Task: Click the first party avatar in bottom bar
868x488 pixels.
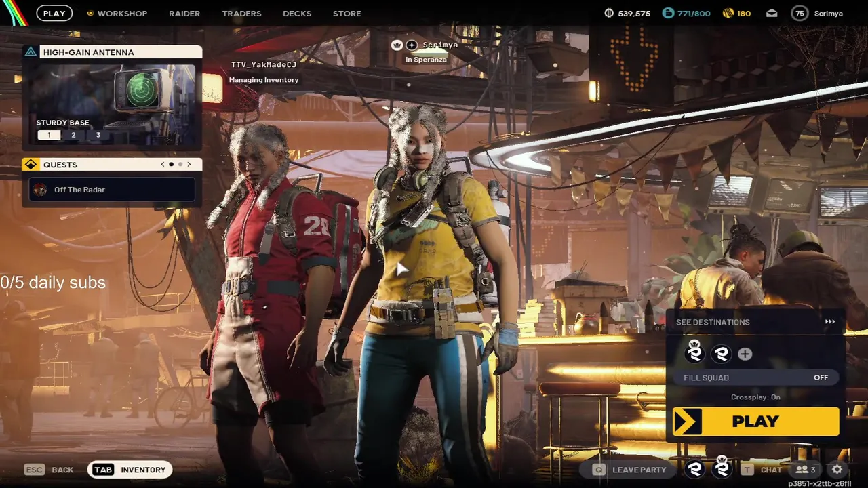Action: tap(694, 469)
